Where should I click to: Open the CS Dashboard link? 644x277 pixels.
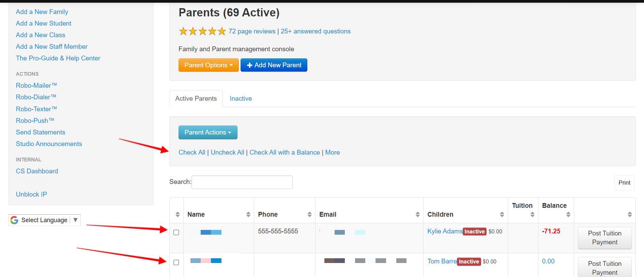click(37, 171)
